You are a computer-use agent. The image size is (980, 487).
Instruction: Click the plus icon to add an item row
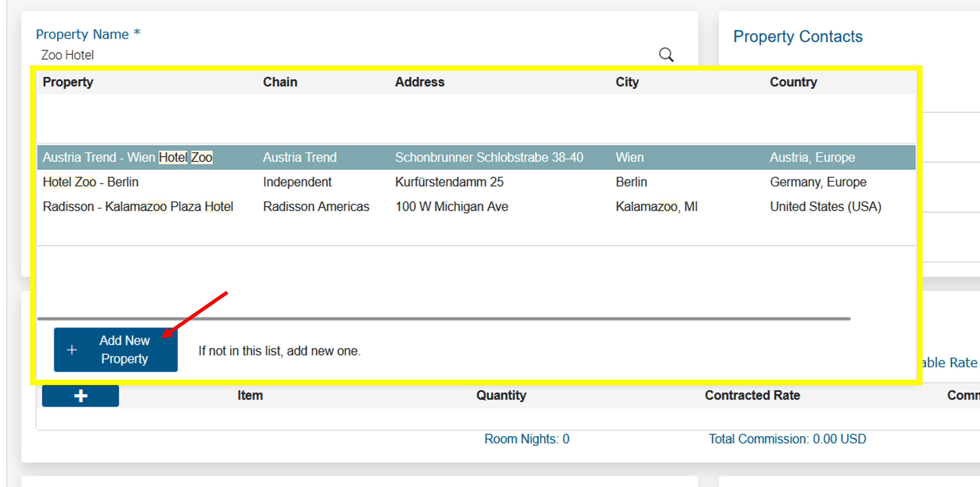coord(80,395)
